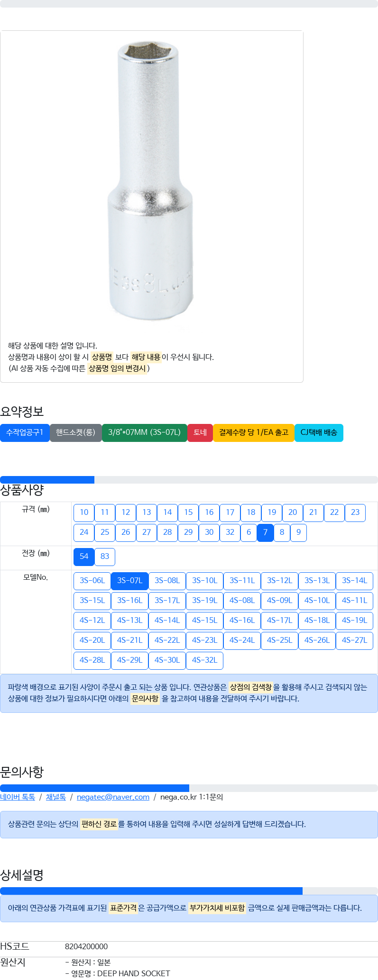Select size 32 specification option

coord(230,532)
